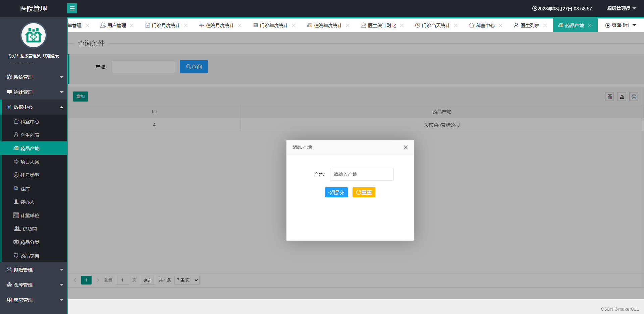Close the 医生列表 tab
The image size is (644, 314).
(x=545, y=25)
